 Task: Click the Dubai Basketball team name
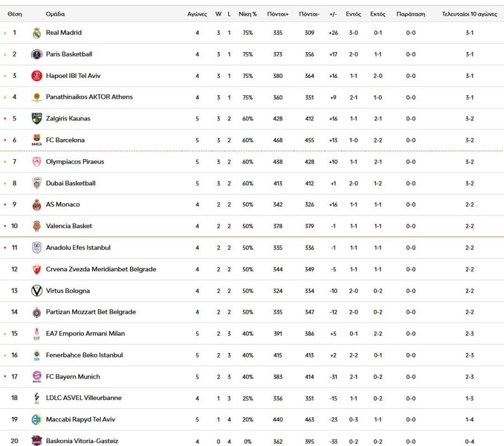[x=71, y=183]
